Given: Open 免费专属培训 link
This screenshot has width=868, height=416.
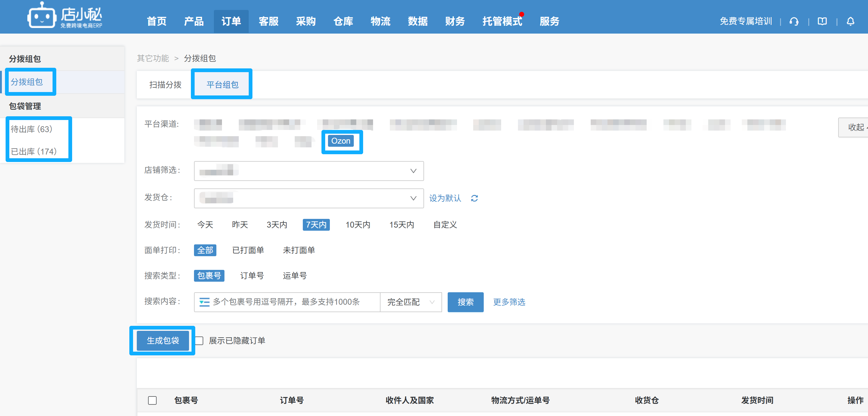Looking at the screenshot, I should 746,21.
